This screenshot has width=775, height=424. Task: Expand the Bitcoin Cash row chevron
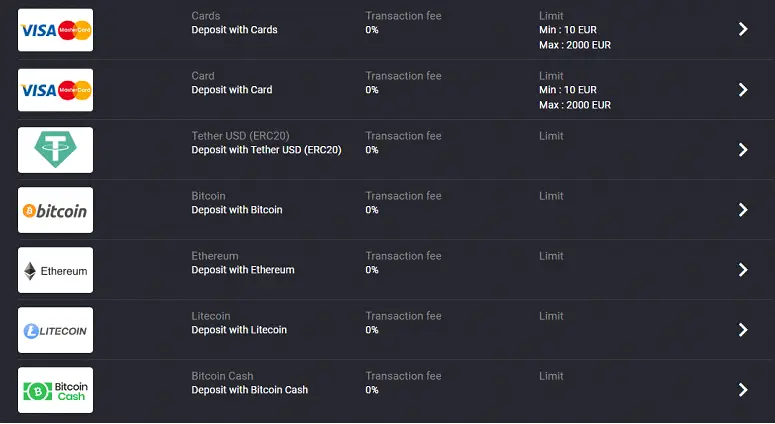point(743,390)
